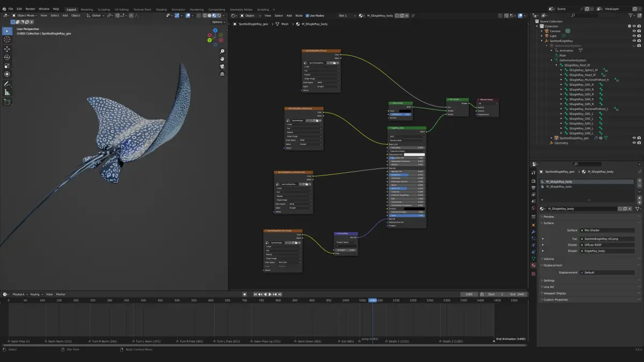Toggle camera view icon in viewport

(x=222, y=67)
